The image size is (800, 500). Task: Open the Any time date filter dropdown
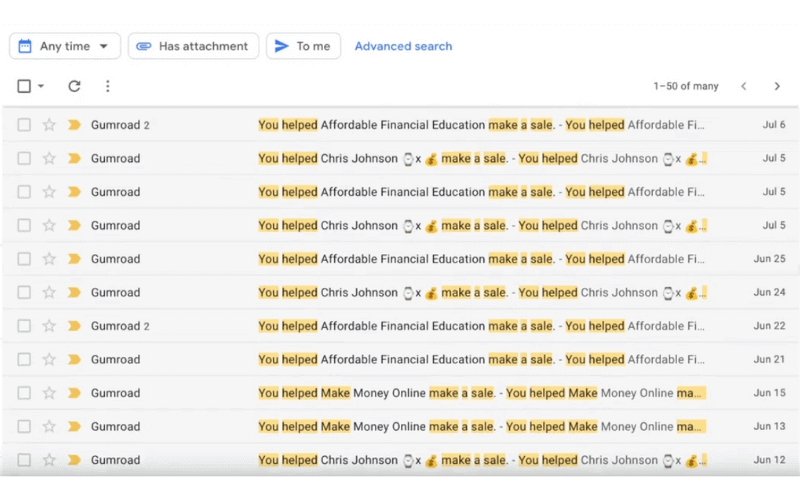[65, 46]
